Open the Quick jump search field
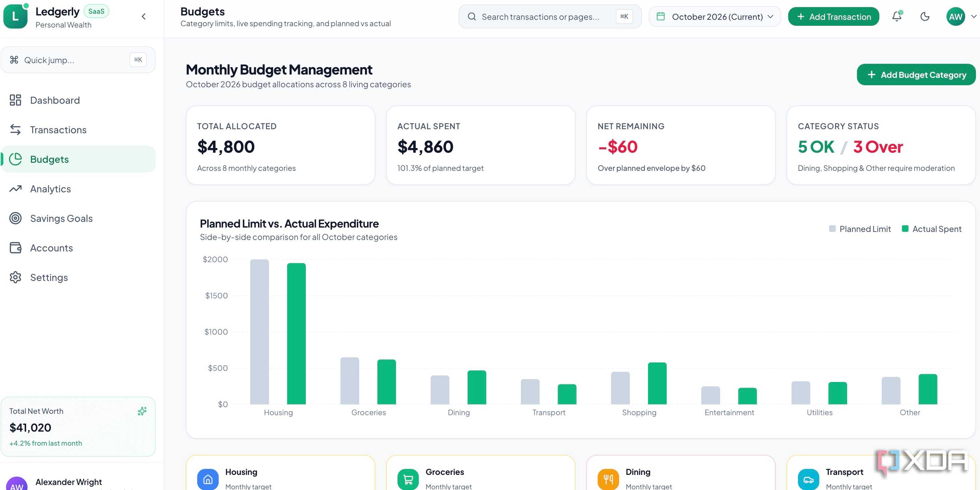 click(78, 60)
